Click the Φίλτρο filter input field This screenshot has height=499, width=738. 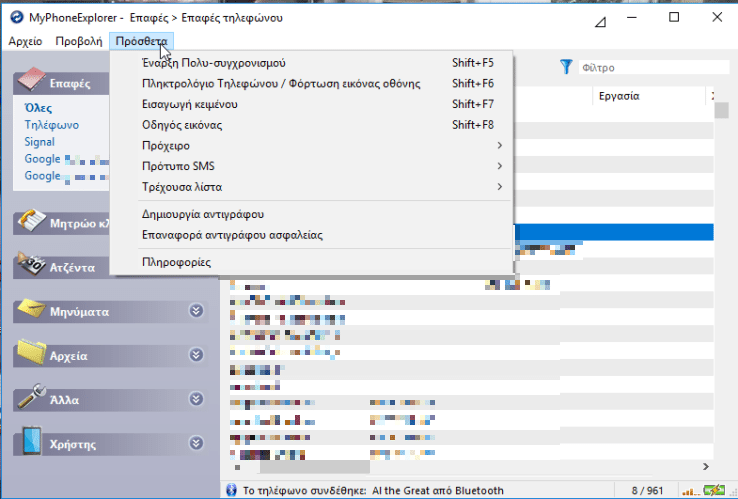[x=654, y=67]
